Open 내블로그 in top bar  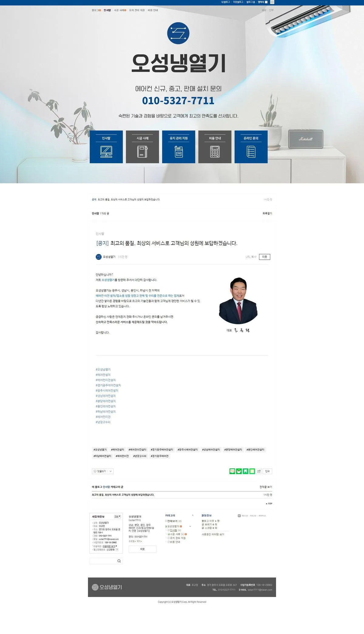225,2
